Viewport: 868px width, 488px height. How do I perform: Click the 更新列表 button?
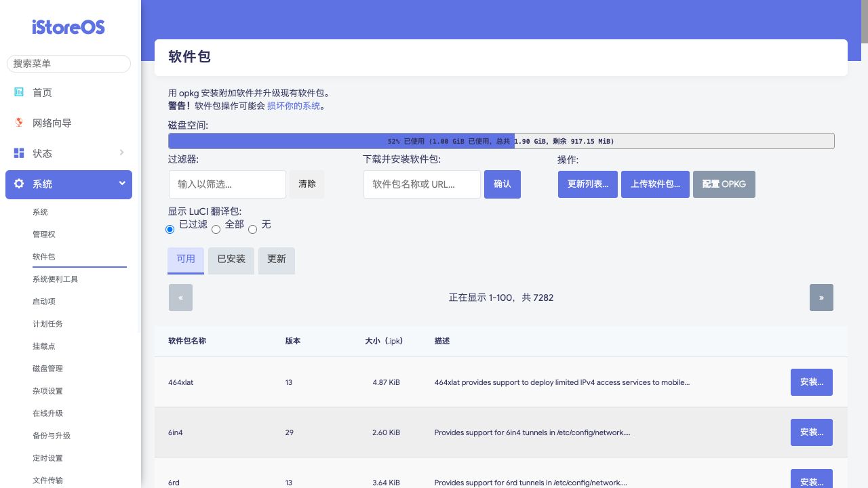click(x=588, y=184)
